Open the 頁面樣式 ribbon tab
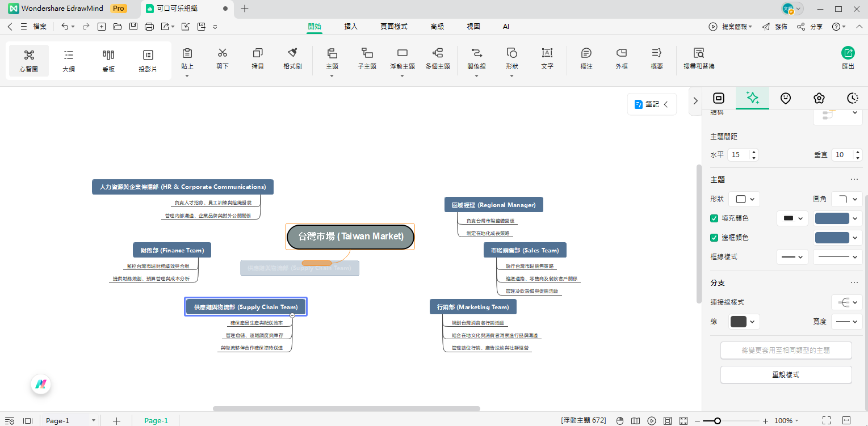 tap(394, 27)
